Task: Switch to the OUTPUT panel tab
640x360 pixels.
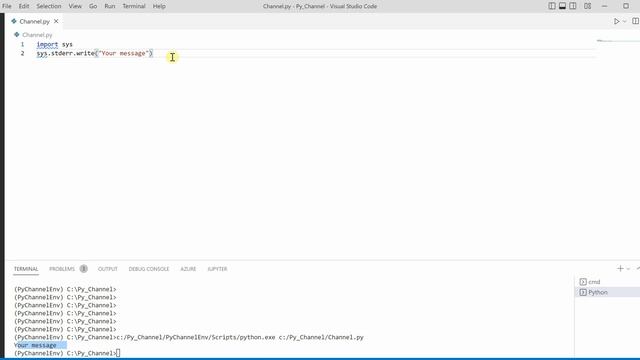Action: [108, 269]
